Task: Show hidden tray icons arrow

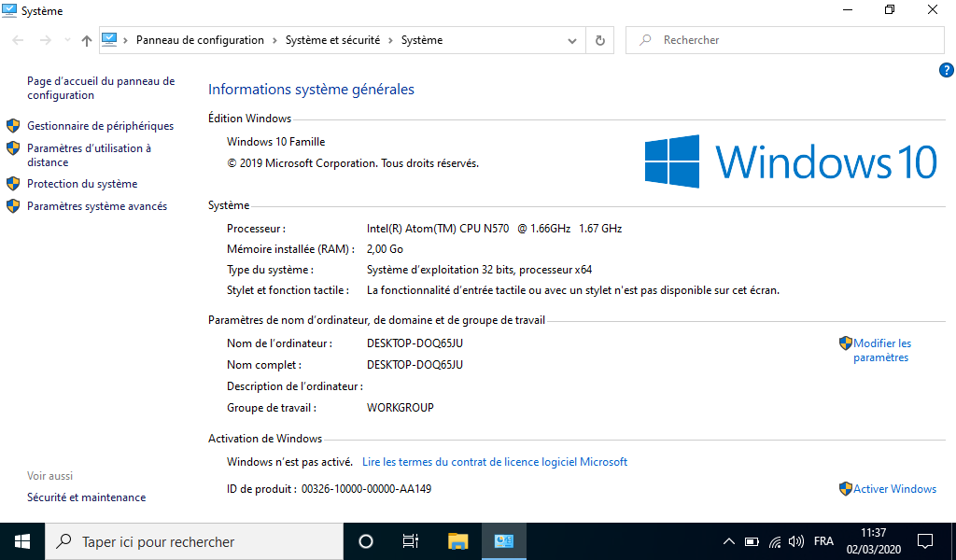Action: tap(728, 541)
